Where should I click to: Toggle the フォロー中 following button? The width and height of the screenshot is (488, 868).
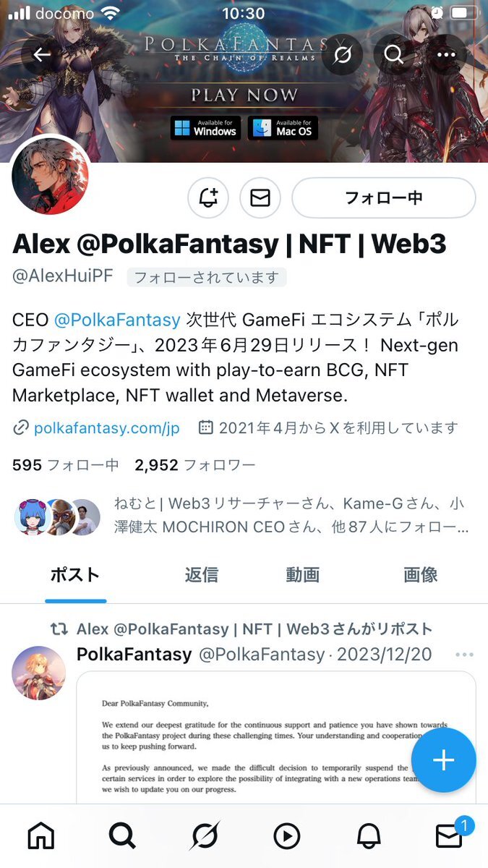[x=384, y=197]
